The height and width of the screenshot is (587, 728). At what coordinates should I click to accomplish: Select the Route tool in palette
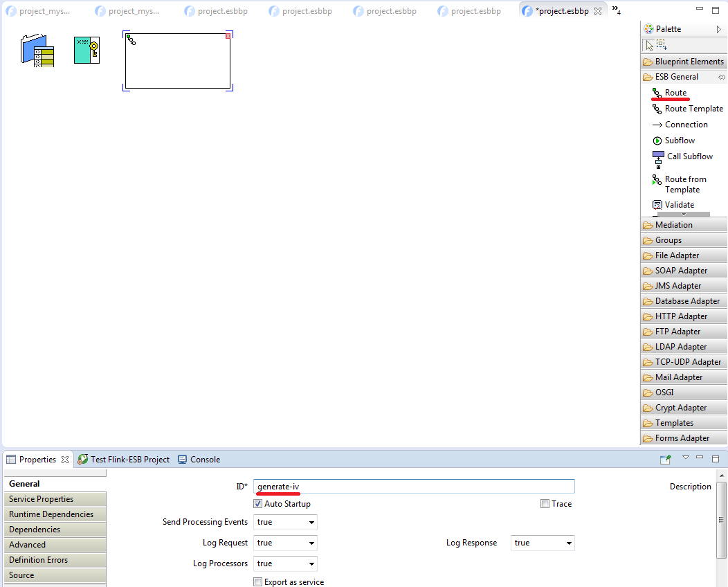click(675, 93)
